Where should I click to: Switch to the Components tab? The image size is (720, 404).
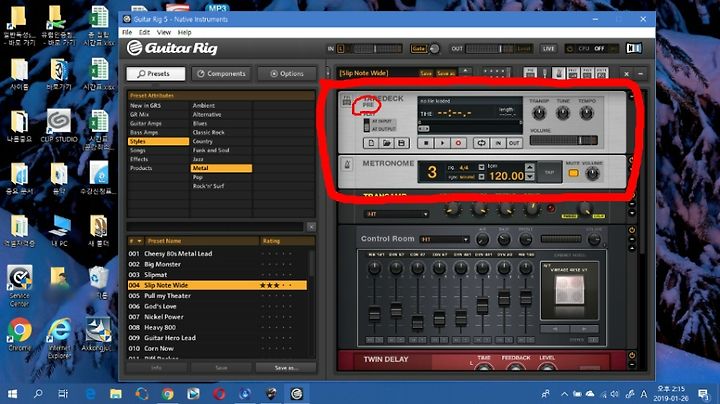tap(221, 73)
